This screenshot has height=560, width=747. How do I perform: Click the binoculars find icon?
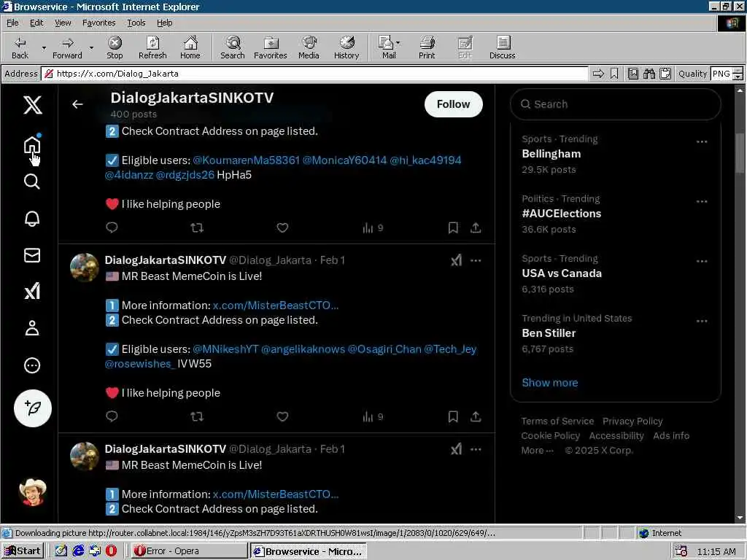click(x=649, y=74)
